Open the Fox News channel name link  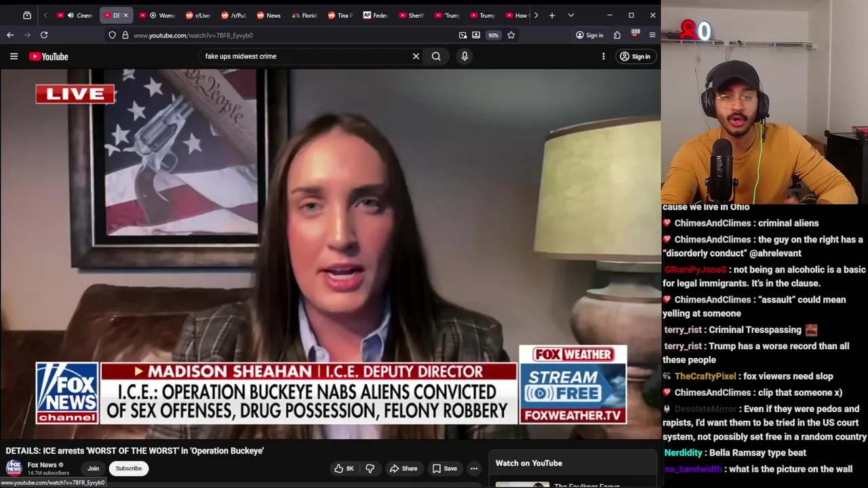(x=42, y=465)
